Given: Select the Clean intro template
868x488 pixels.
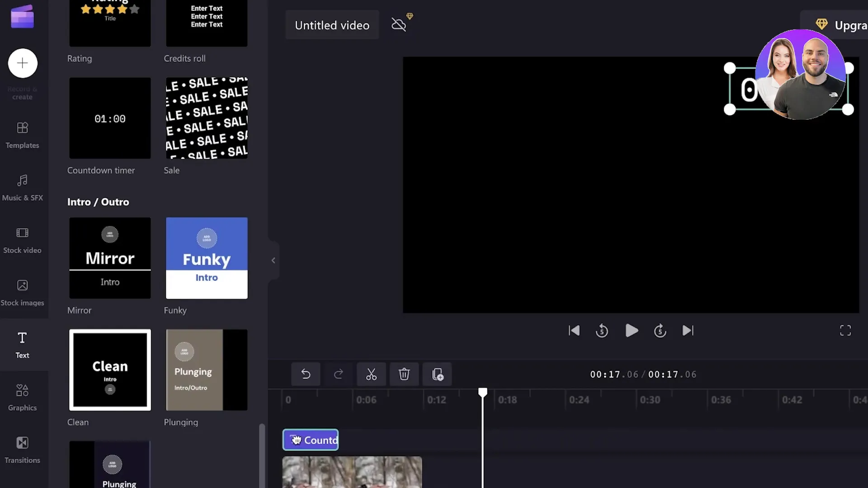Looking at the screenshot, I should (110, 370).
